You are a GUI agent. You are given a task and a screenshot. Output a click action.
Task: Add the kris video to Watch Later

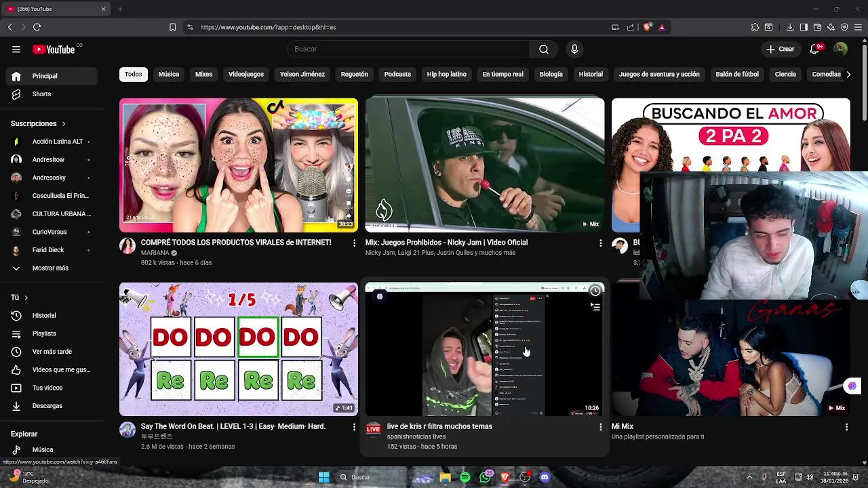coord(595,291)
